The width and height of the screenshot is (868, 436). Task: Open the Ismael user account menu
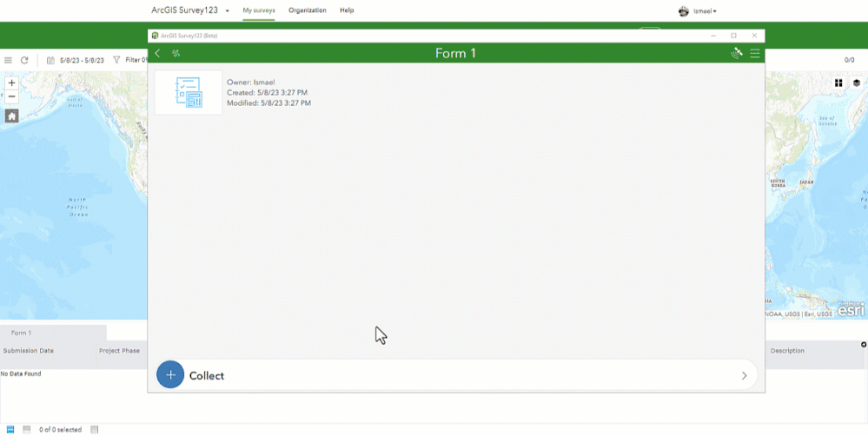coord(705,11)
